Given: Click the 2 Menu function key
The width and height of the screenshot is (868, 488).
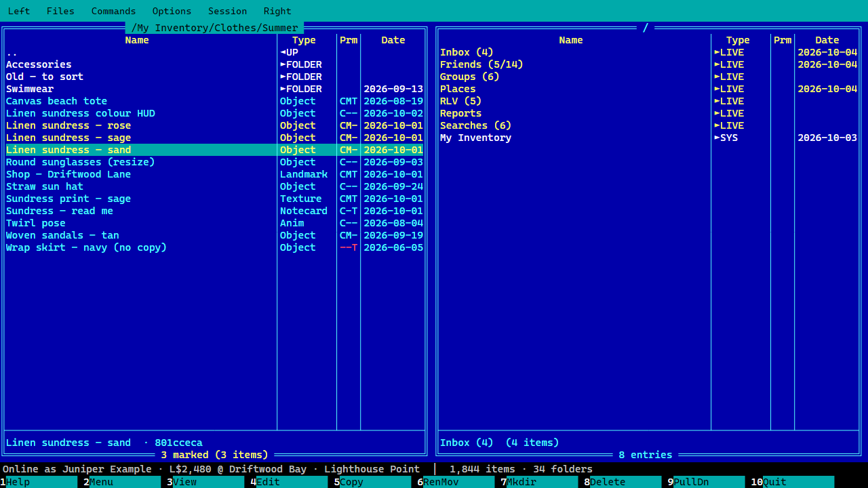Looking at the screenshot, I should pos(122,482).
